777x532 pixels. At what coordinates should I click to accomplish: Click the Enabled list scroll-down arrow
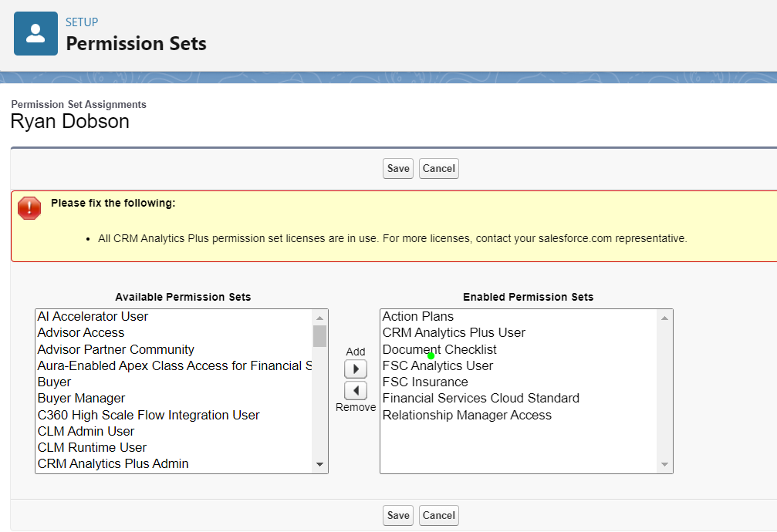click(664, 465)
